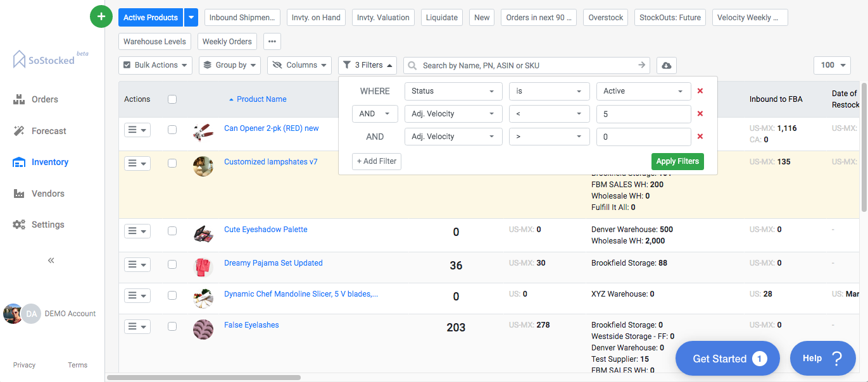Open the 100 rows per page dropdown

(832, 65)
